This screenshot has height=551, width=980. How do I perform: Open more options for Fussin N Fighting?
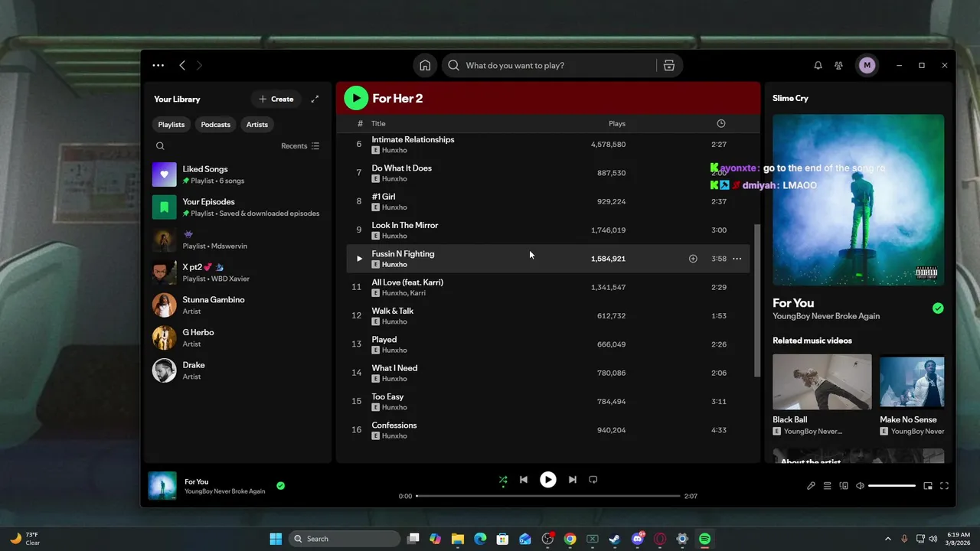737,259
